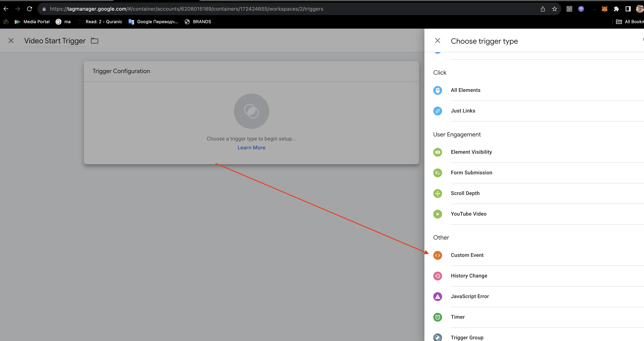This screenshot has height=341, width=644.
Task: Click the browser address bar URL
Action: tap(186, 9)
